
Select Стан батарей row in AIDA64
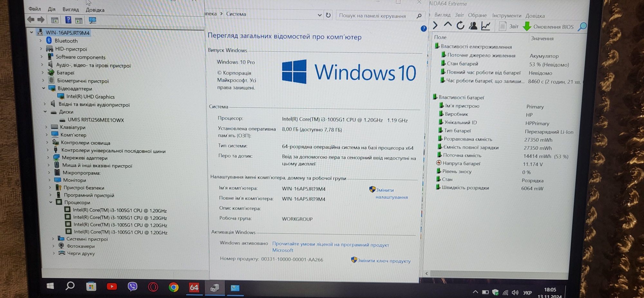pyautogui.click(x=462, y=64)
